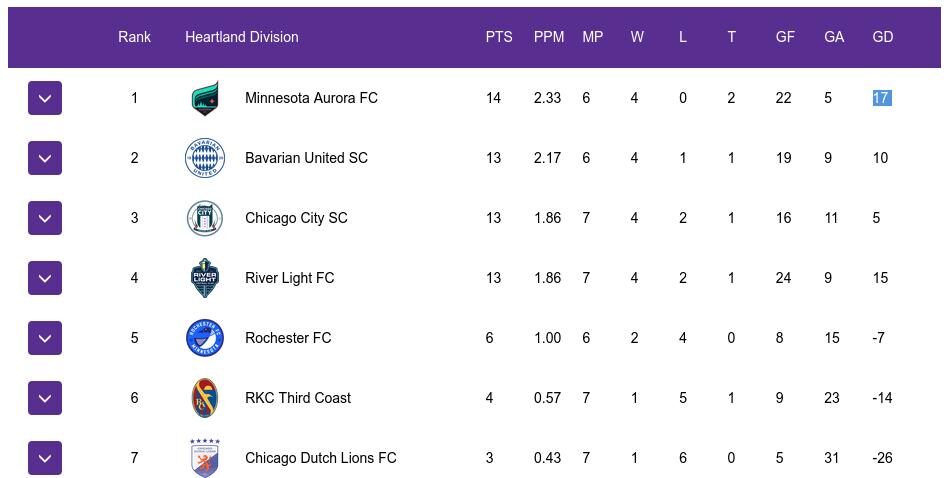
Task: Click the Rochester FC round logo
Action: (x=205, y=338)
